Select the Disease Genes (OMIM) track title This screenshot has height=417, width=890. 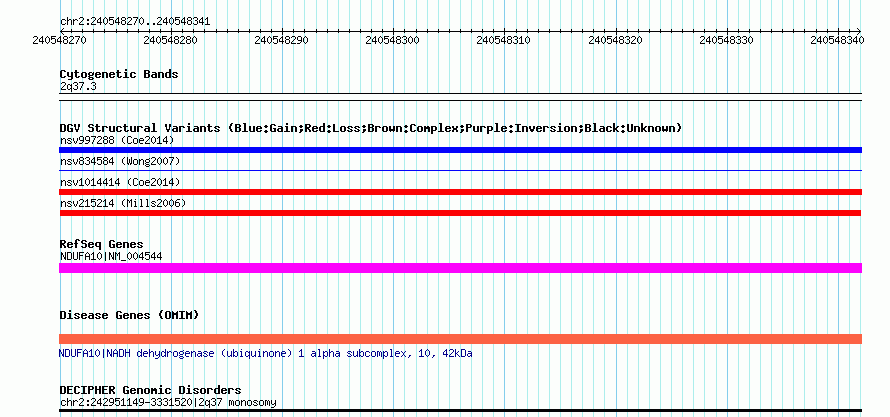129,315
